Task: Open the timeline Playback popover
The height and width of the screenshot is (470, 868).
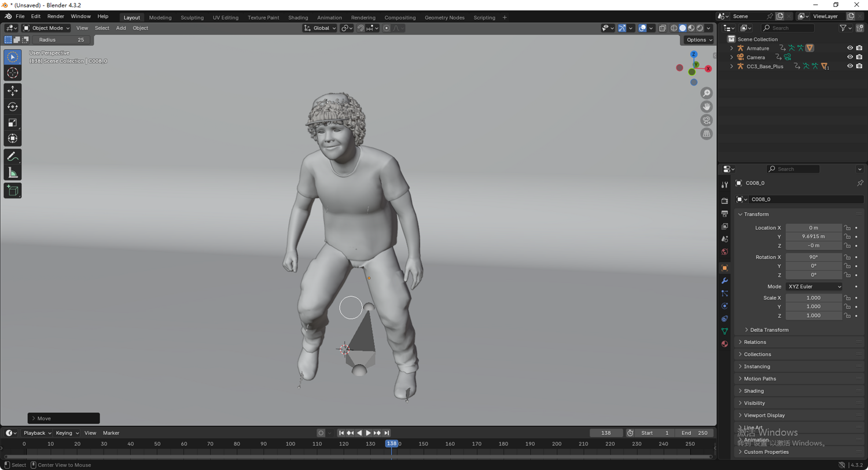Action: tap(37, 433)
